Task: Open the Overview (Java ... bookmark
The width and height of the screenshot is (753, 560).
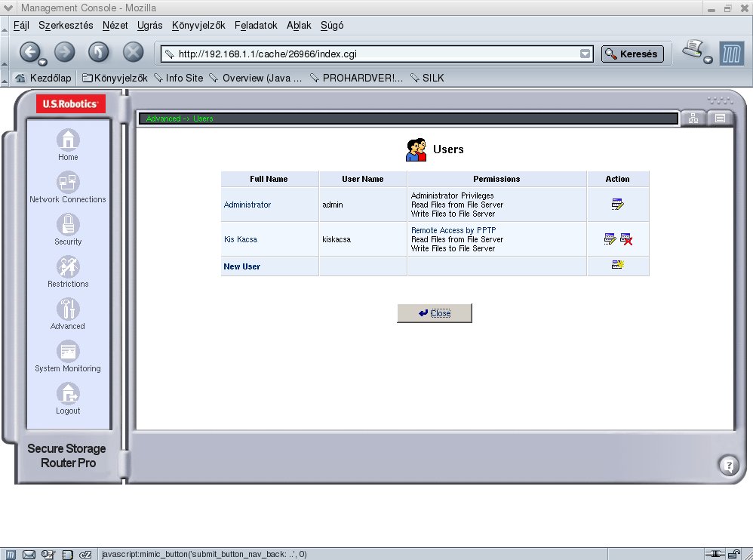Action: [256, 78]
